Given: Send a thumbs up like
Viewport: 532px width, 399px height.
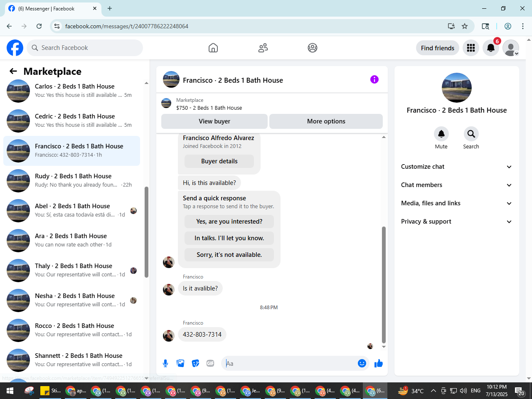Looking at the screenshot, I should point(379,363).
